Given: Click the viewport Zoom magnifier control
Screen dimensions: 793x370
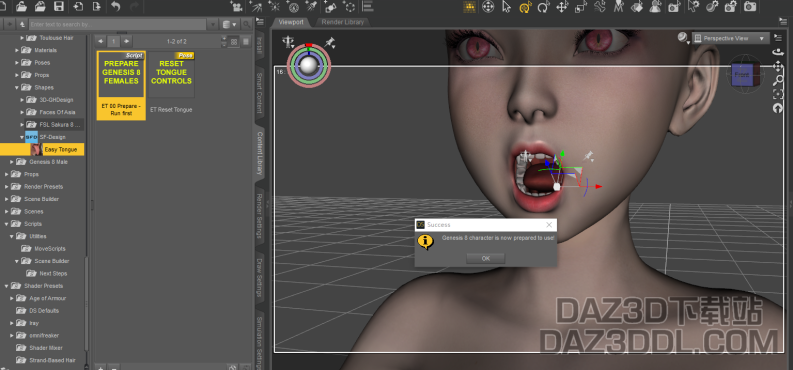Looking at the screenshot, I should [x=778, y=80].
